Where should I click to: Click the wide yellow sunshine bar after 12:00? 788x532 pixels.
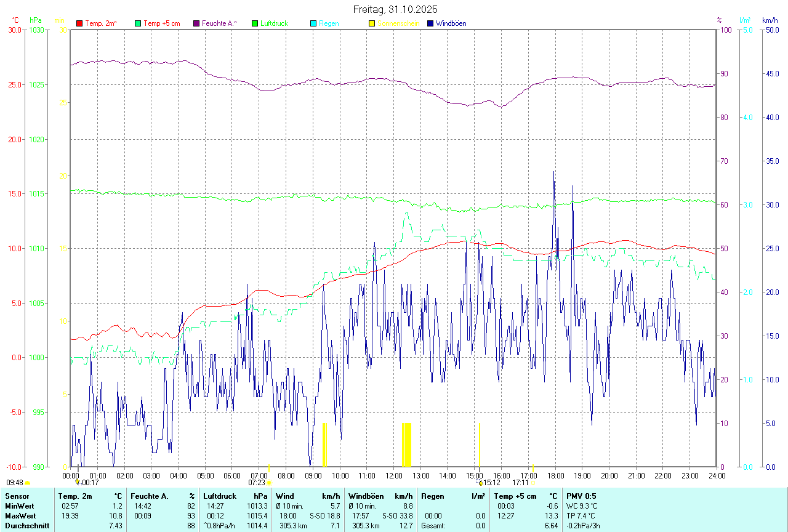tap(406, 445)
